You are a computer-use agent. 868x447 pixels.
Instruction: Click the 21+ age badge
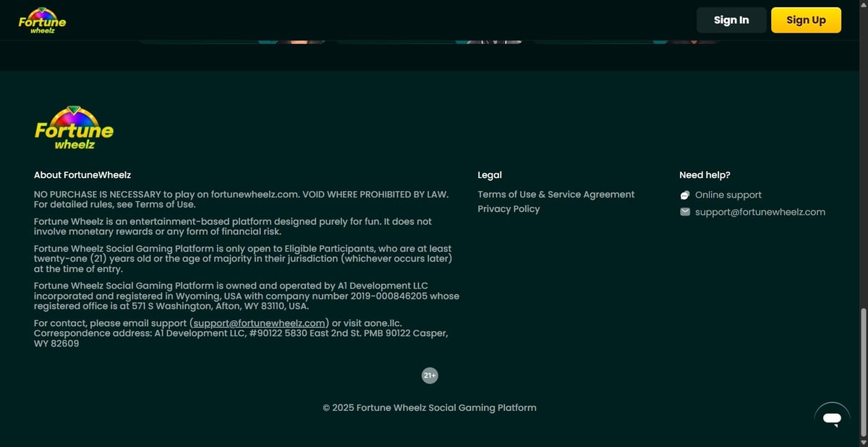[430, 375]
